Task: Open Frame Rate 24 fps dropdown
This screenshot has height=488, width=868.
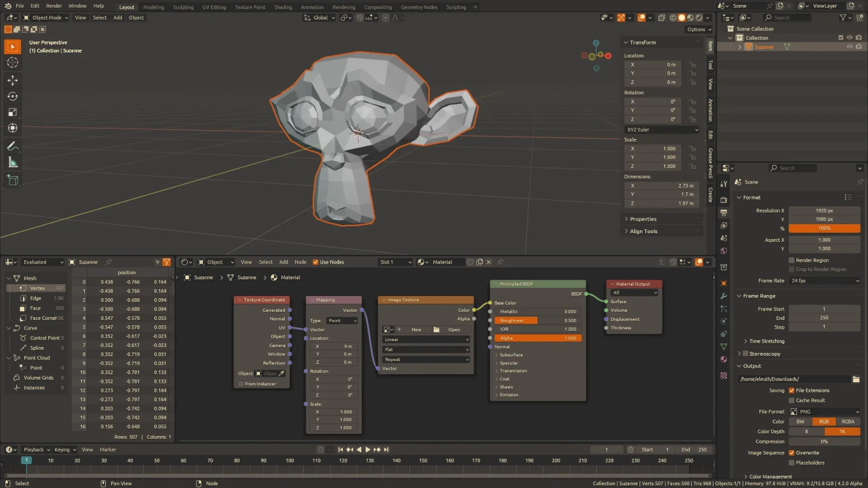Action: [x=825, y=281]
